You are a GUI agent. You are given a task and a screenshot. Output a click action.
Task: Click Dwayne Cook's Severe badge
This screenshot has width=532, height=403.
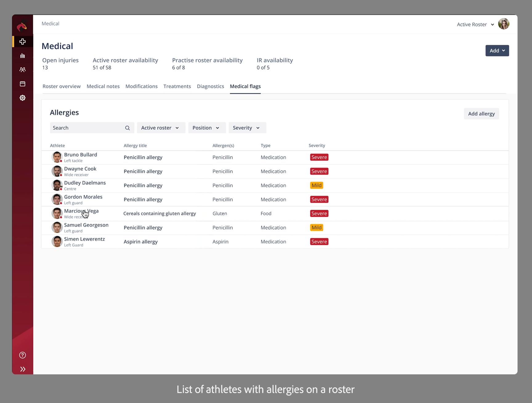tap(319, 171)
